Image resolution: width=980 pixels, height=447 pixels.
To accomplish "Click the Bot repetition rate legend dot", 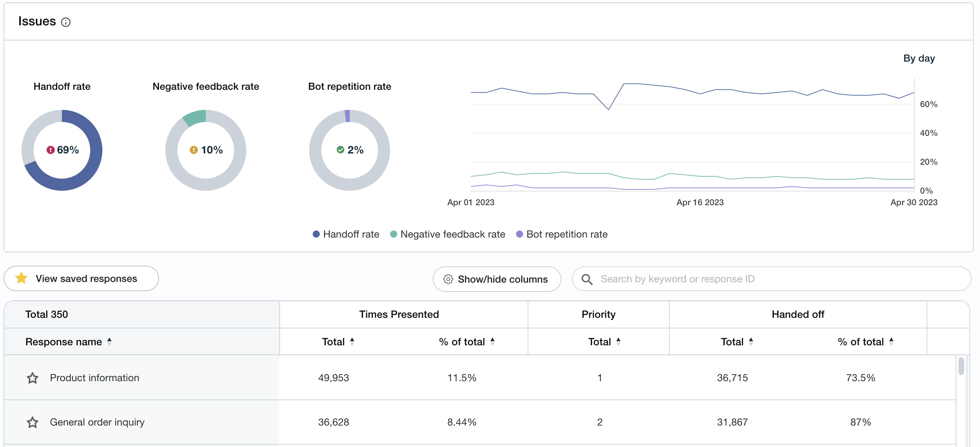I will point(519,234).
